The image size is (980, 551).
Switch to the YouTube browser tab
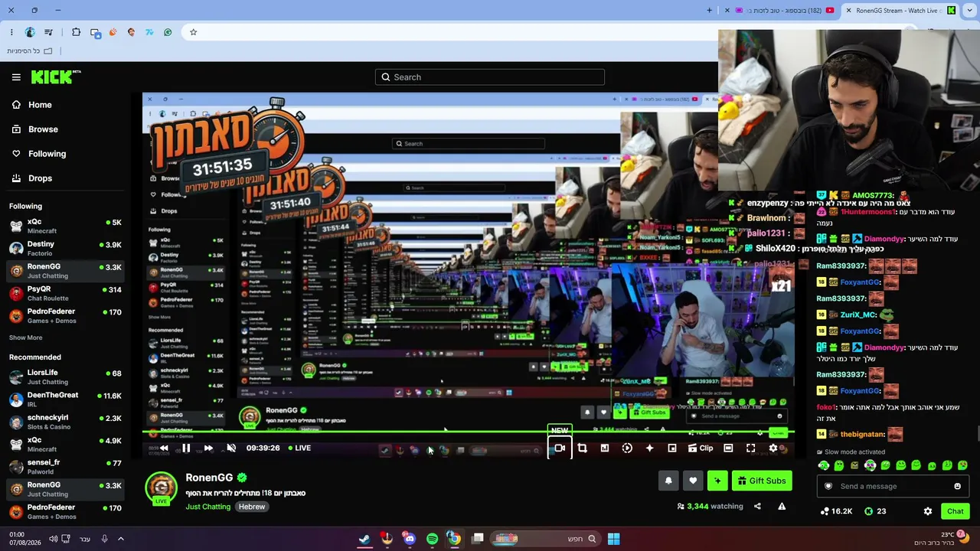781,11
